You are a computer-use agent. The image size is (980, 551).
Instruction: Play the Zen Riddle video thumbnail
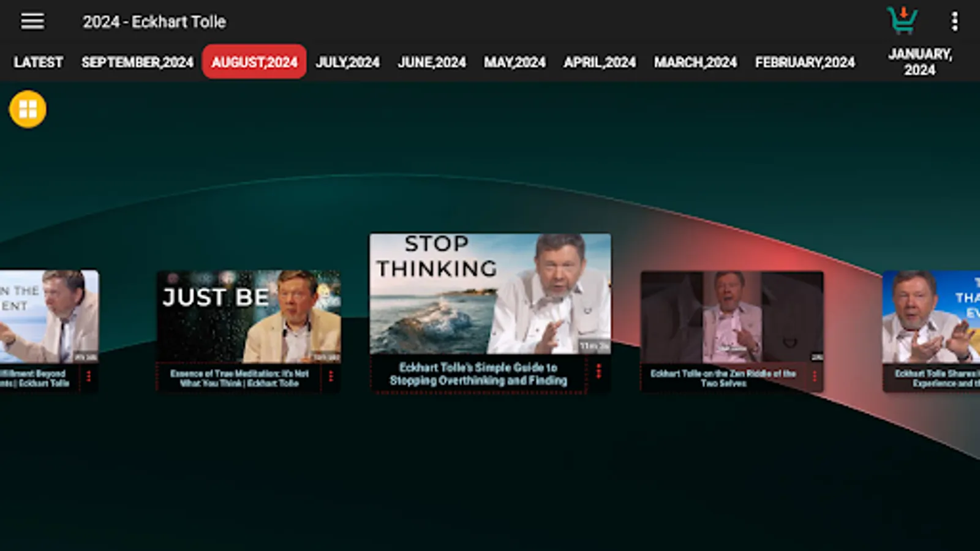click(x=732, y=317)
